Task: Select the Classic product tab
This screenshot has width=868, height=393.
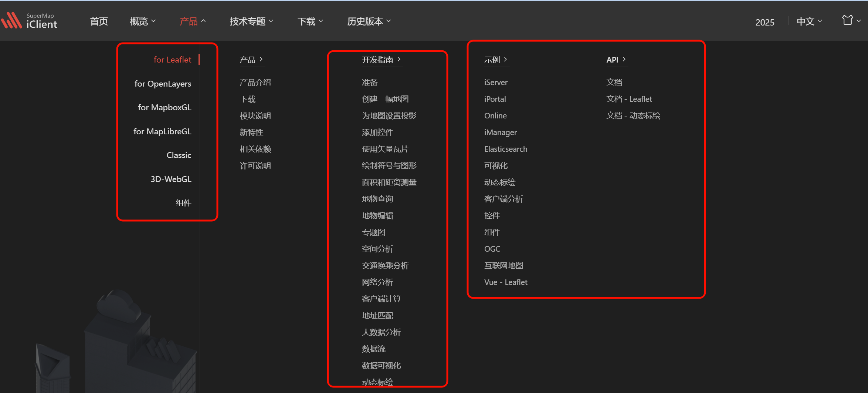Action: pos(179,155)
